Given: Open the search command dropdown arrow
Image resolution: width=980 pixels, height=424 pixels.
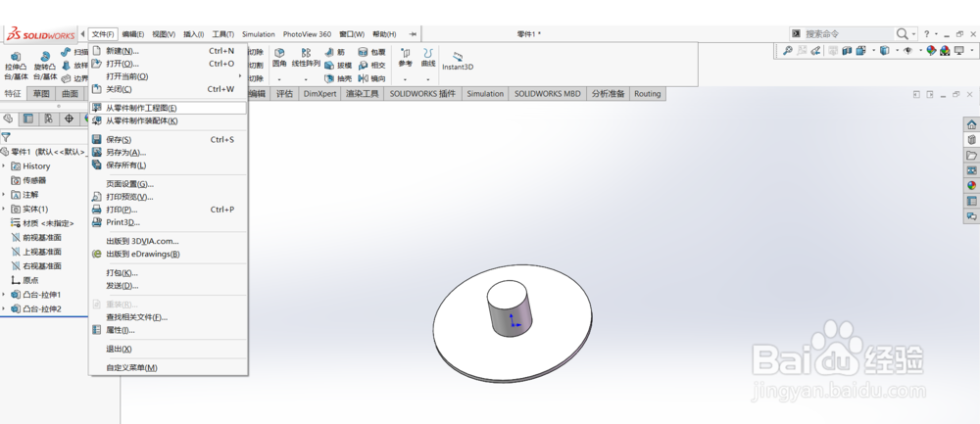Looking at the screenshot, I should point(914,33).
